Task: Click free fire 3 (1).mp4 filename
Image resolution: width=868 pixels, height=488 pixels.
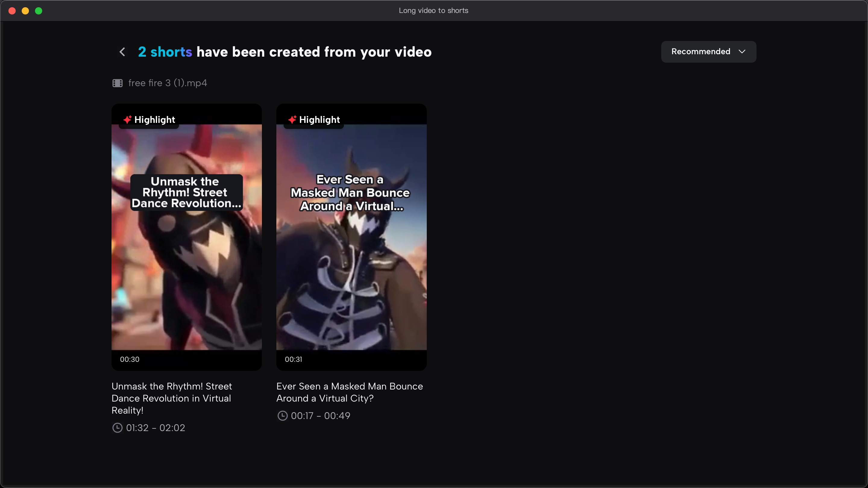Action: click(168, 83)
